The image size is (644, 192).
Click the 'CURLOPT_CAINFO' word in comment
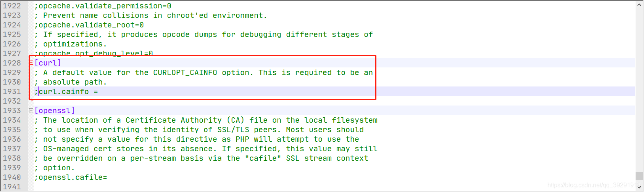[185, 72]
